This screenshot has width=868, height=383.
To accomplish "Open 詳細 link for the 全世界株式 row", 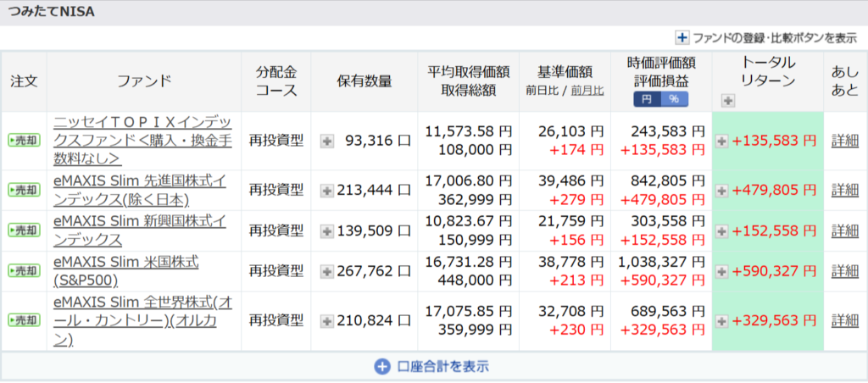I will click(x=844, y=320).
